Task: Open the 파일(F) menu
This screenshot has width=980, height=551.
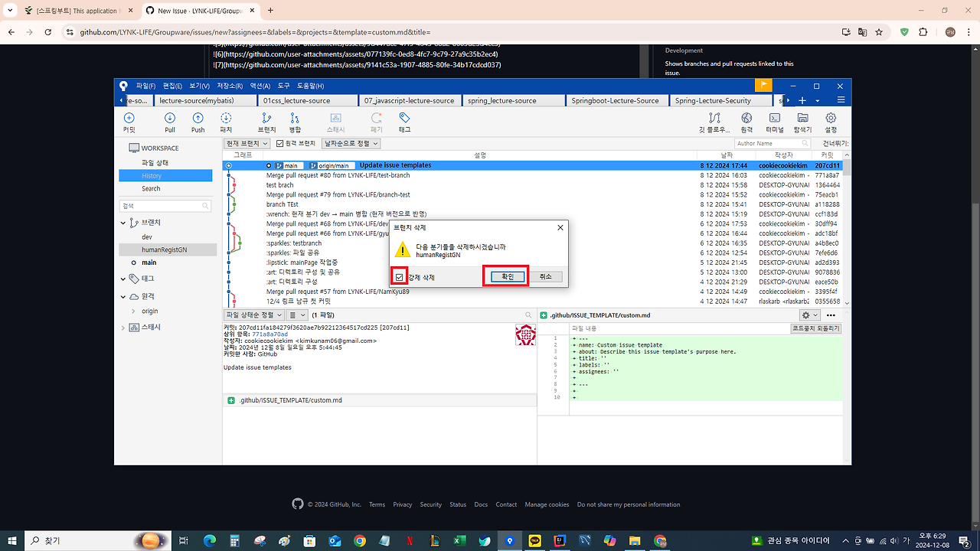Action: pyautogui.click(x=145, y=86)
